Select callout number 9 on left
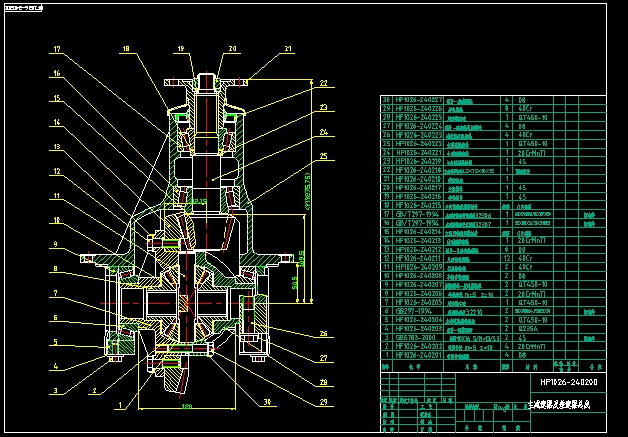 point(57,244)
